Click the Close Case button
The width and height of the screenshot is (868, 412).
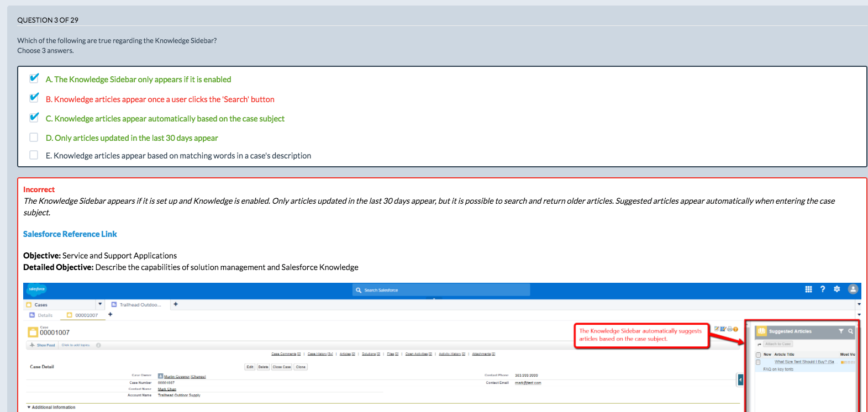(x=282, y=367)
